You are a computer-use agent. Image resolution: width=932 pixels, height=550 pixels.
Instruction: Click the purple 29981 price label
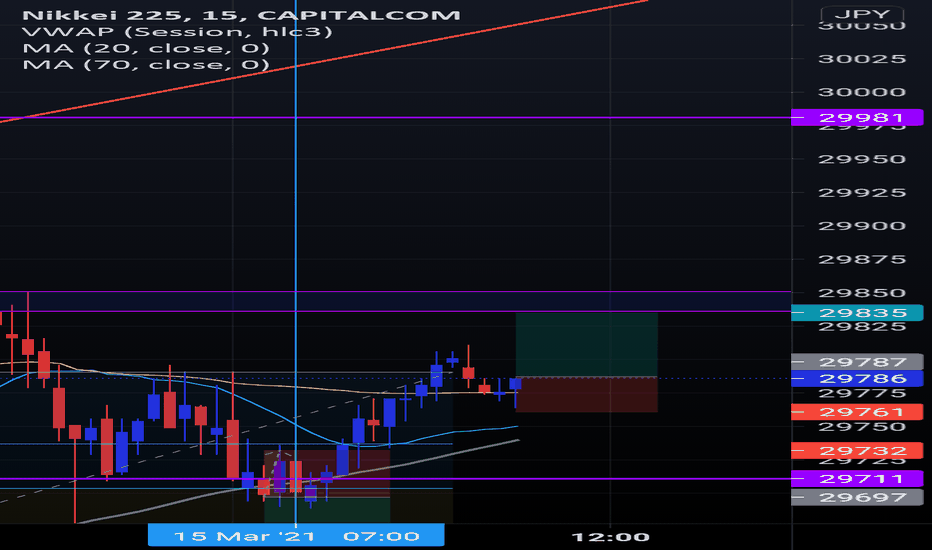coord(857,118)
